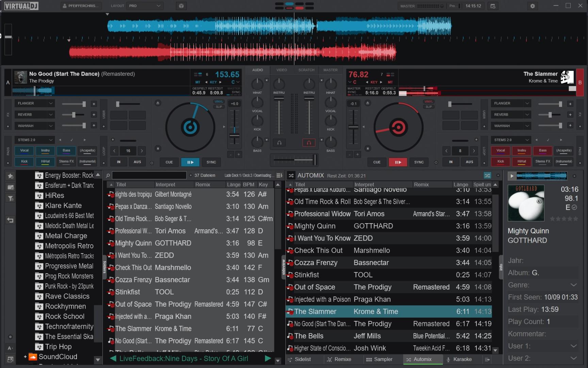Click deck A loop IN button
Image resolution: width=588 pixels, height=368 pixels.
(x=119, y=162)
